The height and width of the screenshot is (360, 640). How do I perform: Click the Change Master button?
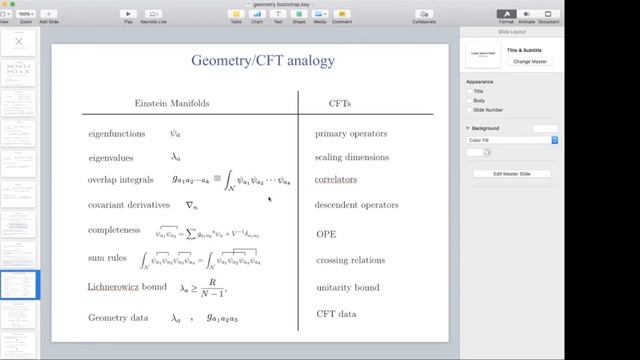coord(530,62)
